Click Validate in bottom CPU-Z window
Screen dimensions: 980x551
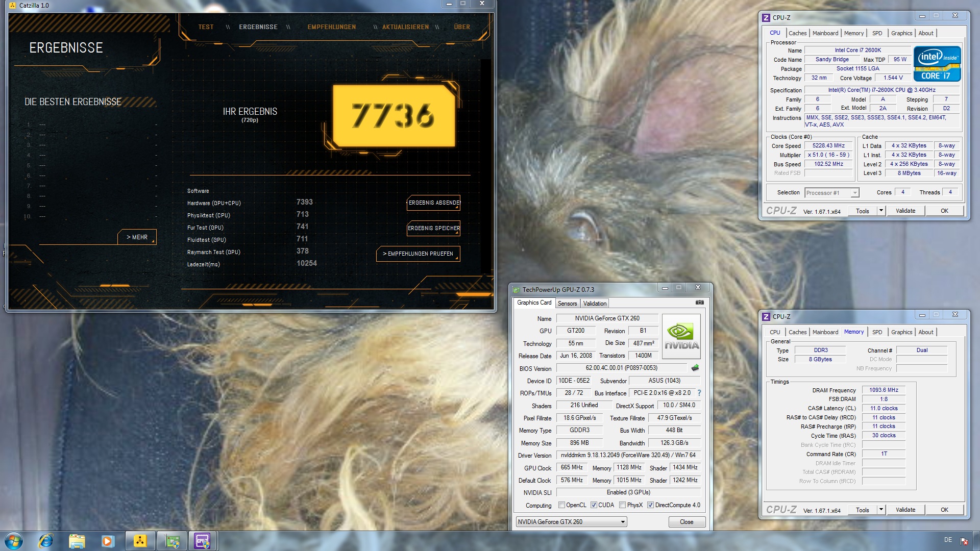coord(905,510)
